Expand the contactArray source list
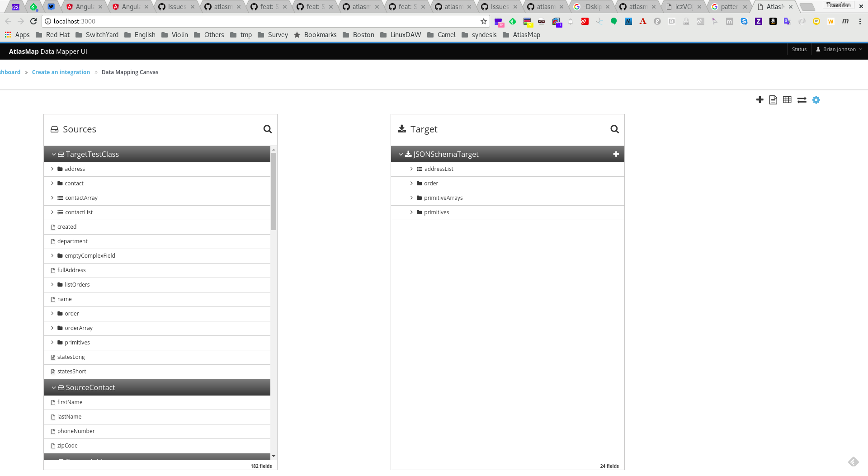The width and height of the screenshot is (868, 476). pyautogui.click(x=52, y=198)
